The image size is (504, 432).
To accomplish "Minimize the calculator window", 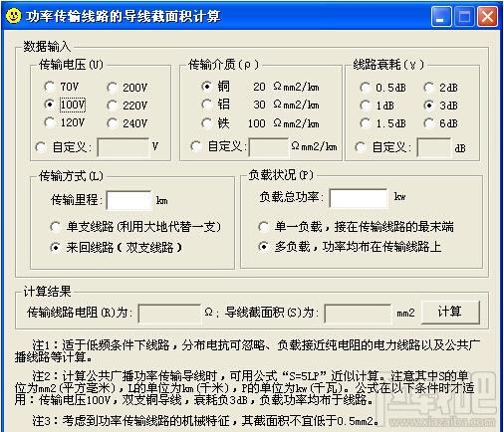I will tap(441, 16).
